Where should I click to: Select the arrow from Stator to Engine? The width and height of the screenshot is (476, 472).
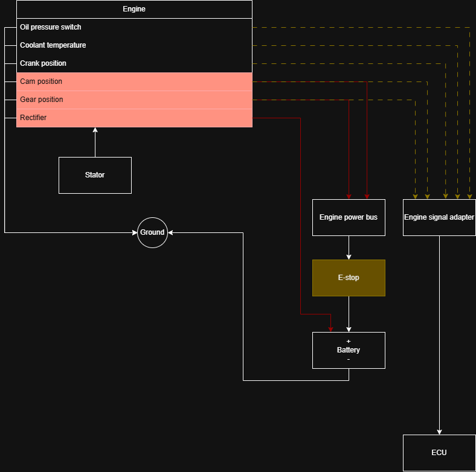(x=95, y=142)
